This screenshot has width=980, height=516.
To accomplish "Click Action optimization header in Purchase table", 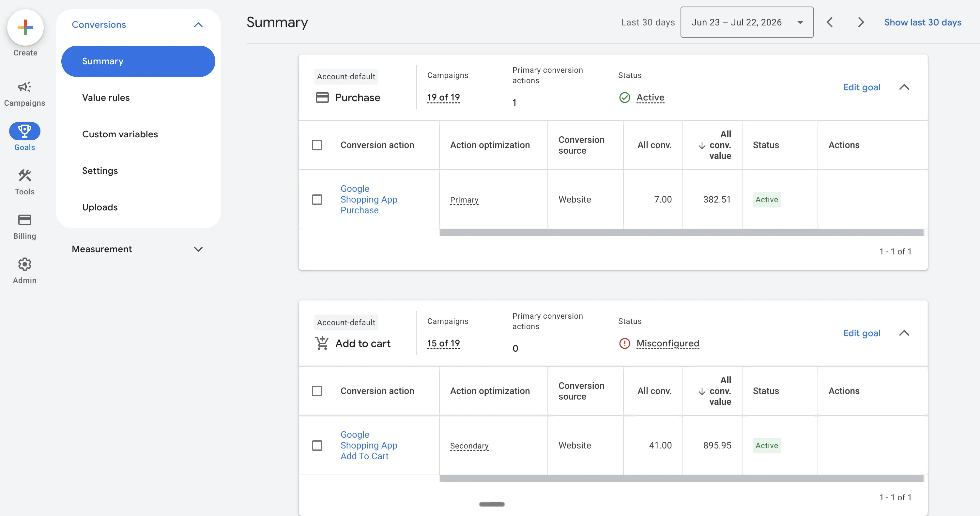I will (490, 145).
